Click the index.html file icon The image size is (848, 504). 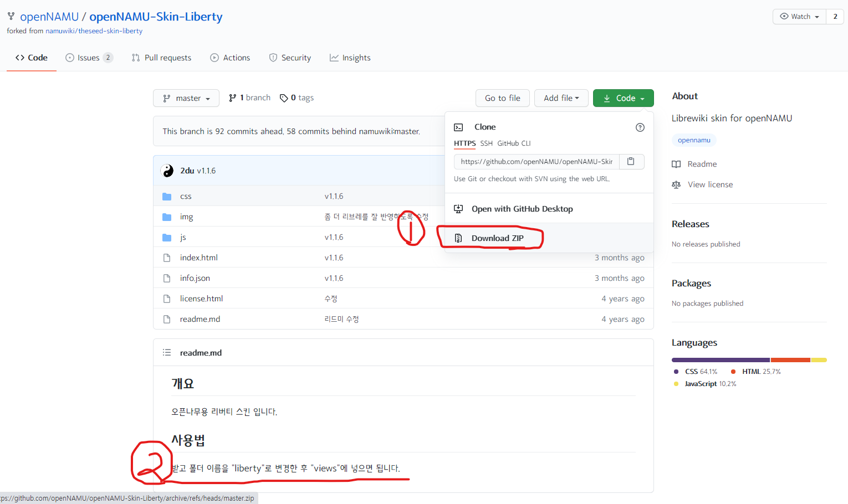pyautogui.click(x=167, y=258)
